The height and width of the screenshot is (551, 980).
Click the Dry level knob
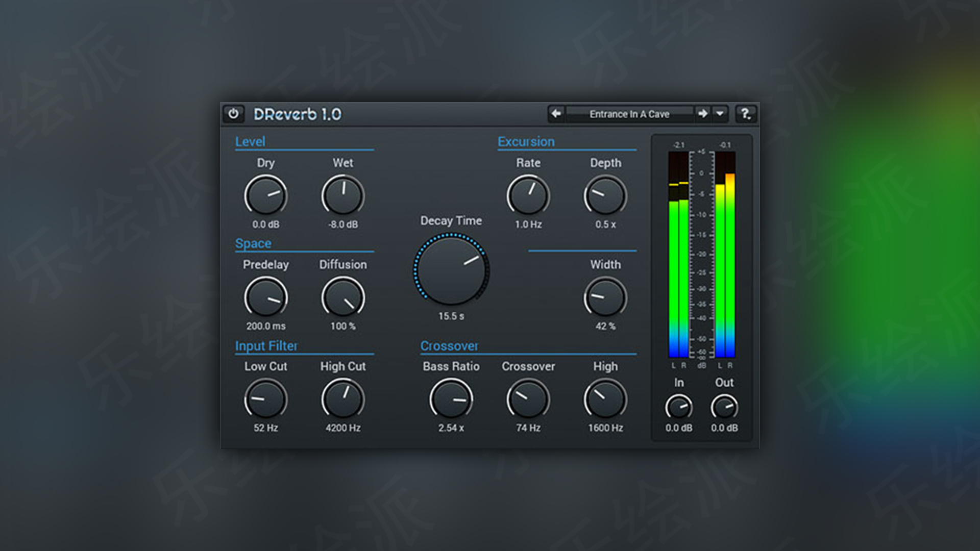pos(266,195)
